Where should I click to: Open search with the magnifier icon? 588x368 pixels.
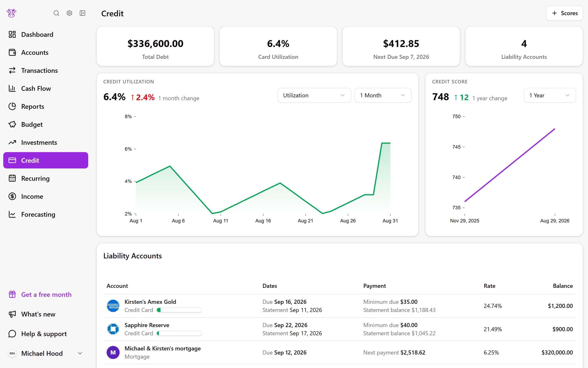pos(56,13)
